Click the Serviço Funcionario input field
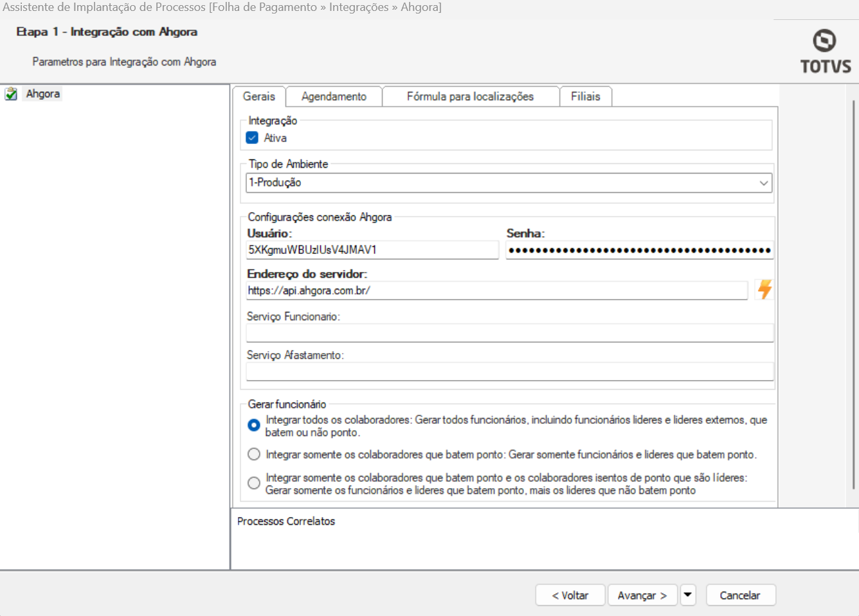This screenshot has width=859, height=616. point(510,332)
